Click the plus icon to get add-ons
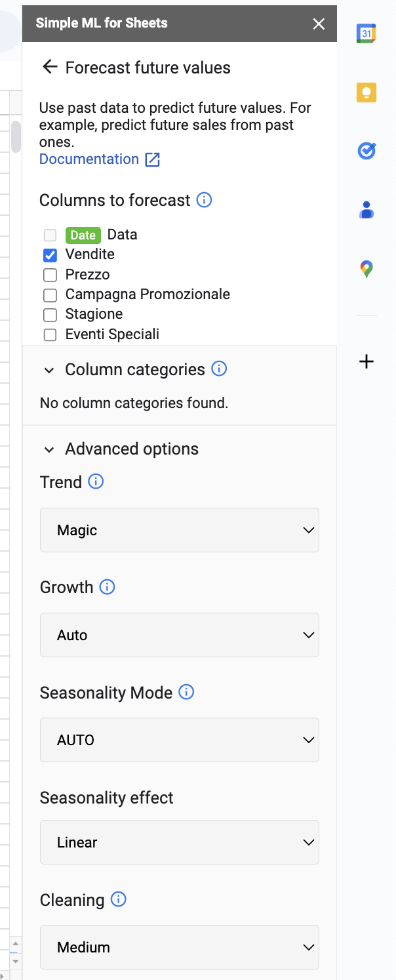This screenshot has width=396, height=980. tap(366, 361)
